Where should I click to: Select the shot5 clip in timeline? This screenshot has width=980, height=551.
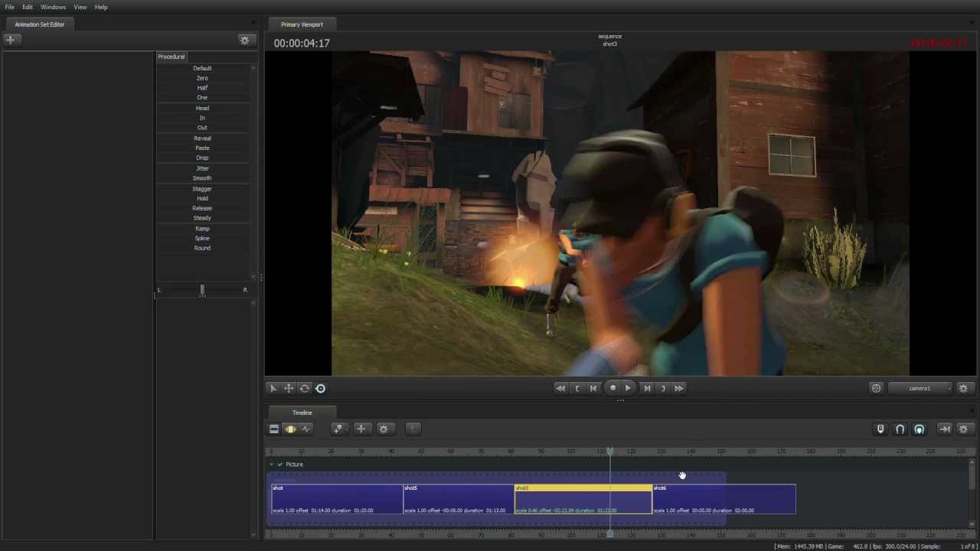point(459,499)
